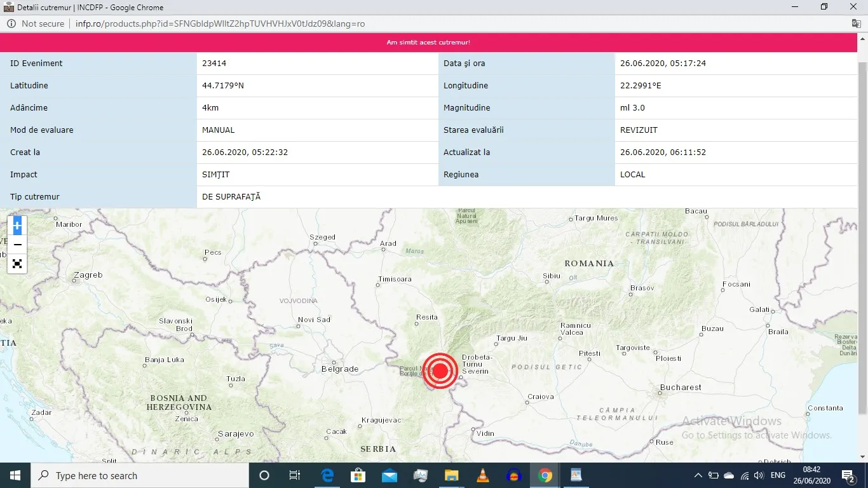Click the taskbar search box

(x=140, y=475)
